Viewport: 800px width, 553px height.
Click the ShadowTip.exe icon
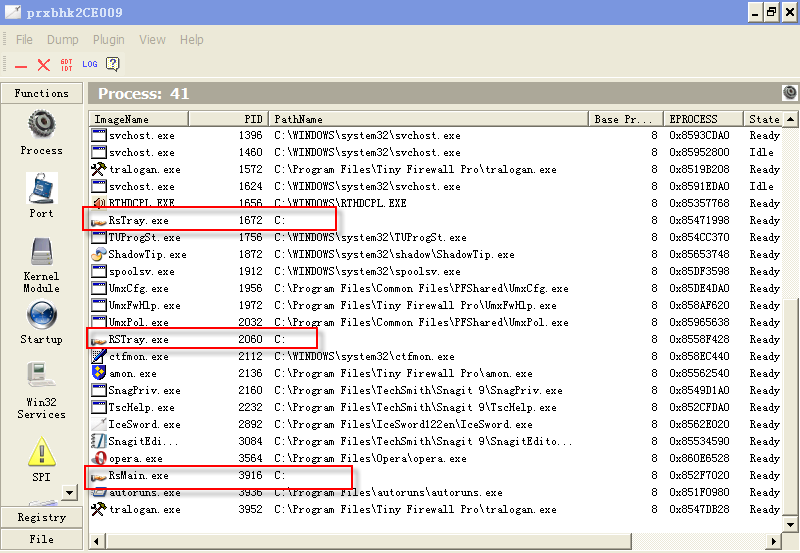coord(98,254)
